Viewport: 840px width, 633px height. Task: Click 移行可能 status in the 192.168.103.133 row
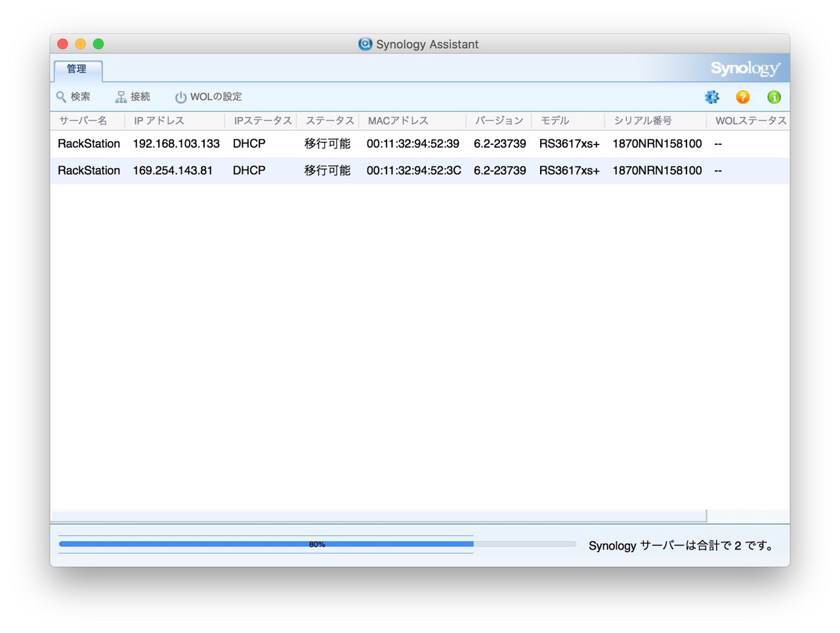click(327, 144)
